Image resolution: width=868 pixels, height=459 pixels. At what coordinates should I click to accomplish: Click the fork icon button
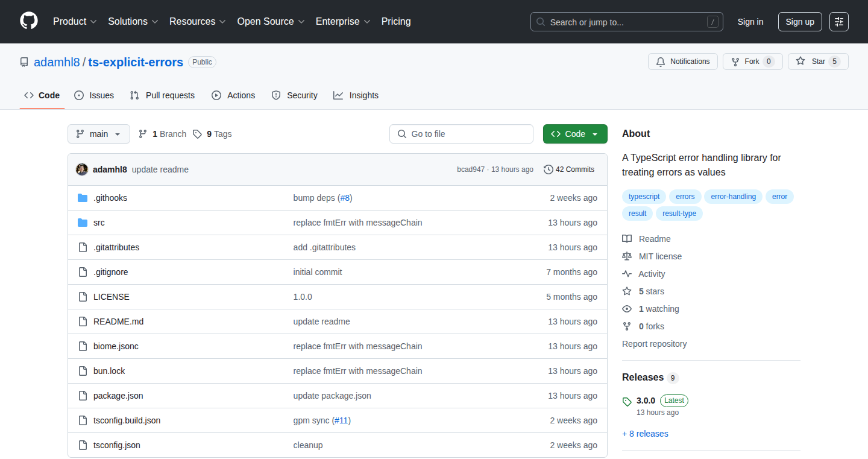click(x=735, y=62)
